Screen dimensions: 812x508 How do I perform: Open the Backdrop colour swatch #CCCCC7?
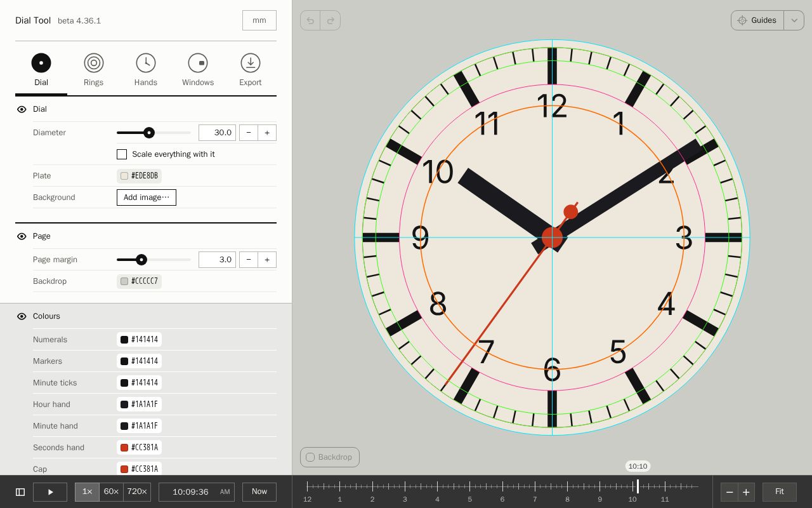[x=139, y=281]
